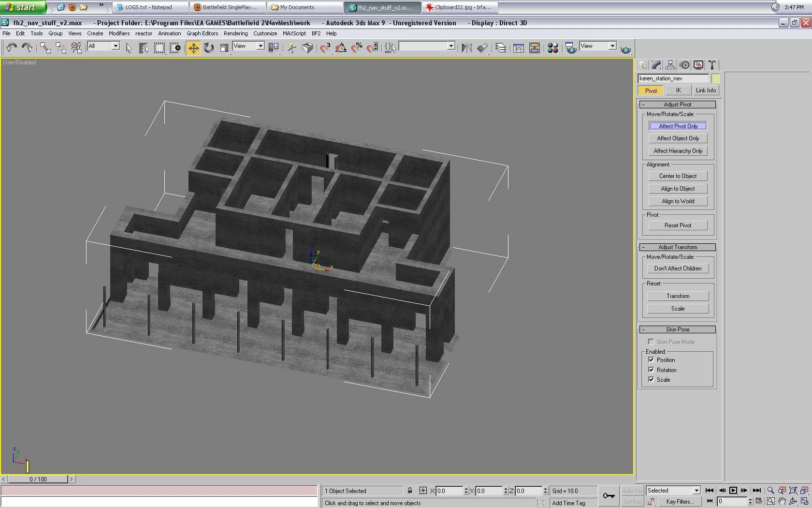Select the Move tool in the toolbar
Viewport: 812px width, 508px height.
pyautogui.click(x=193, y=48)
